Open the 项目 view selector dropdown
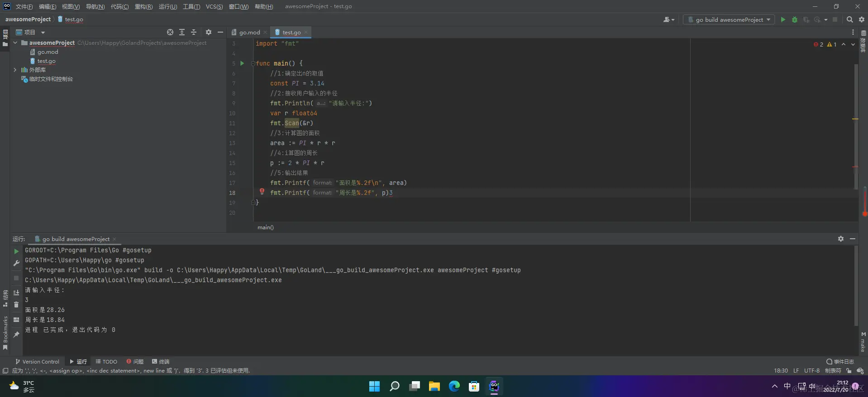868x397 pixels. pyautogui.click(x=31, y=32)
